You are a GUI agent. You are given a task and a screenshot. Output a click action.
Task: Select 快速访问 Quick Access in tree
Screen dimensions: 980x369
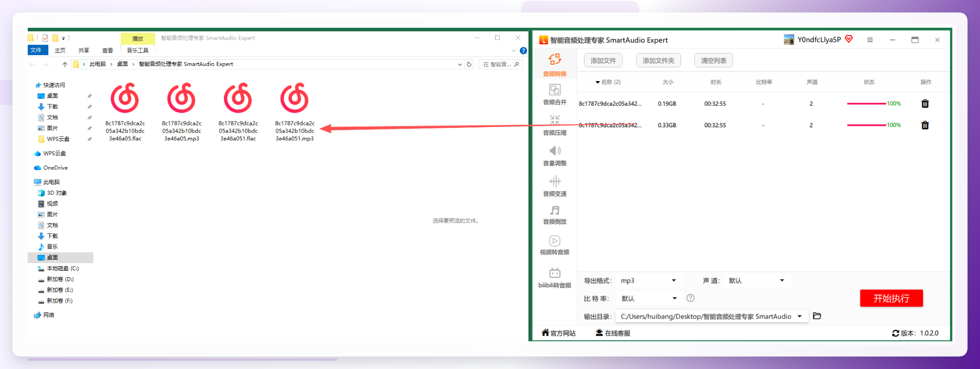point(50,85)
